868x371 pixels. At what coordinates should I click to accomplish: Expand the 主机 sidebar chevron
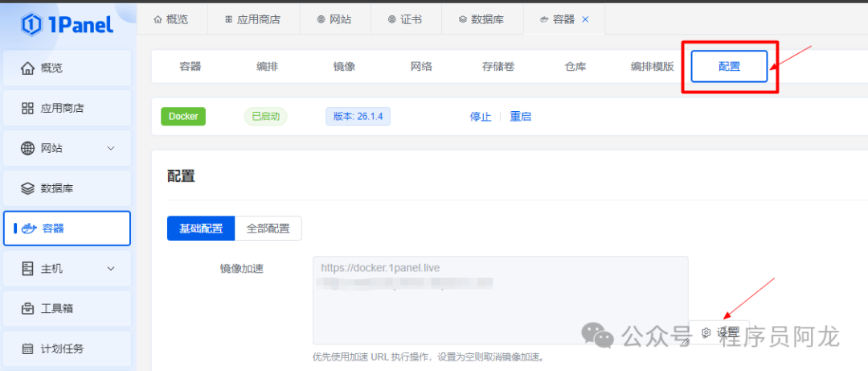point(111,269)
